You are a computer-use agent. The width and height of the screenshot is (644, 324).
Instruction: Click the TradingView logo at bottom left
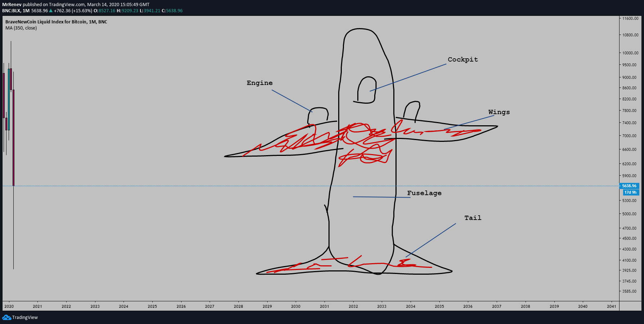pyautogui.click(x=20, y=317)
